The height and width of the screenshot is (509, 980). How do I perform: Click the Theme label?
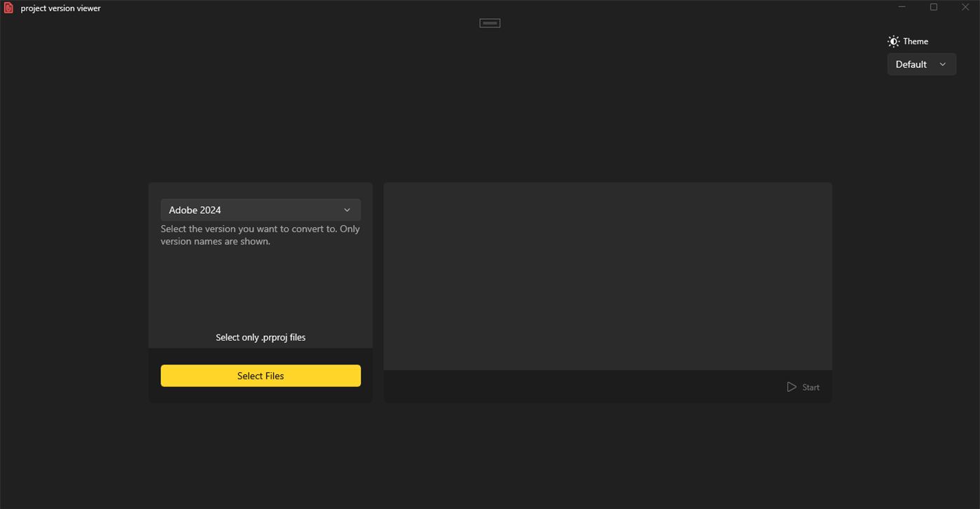[916, 41]
